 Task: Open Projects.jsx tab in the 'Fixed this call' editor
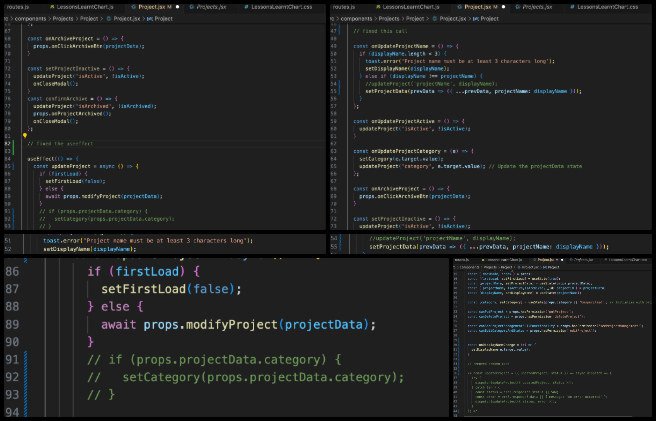click(x=534, y=7)
